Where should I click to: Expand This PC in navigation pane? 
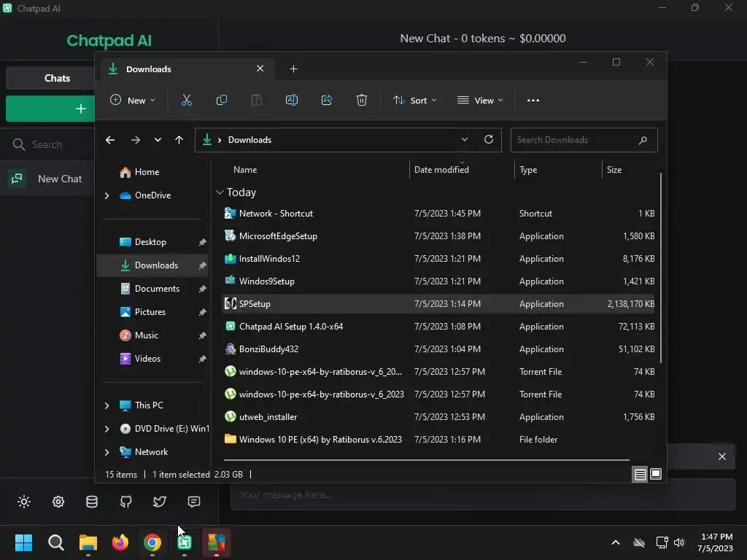(107, 405)
